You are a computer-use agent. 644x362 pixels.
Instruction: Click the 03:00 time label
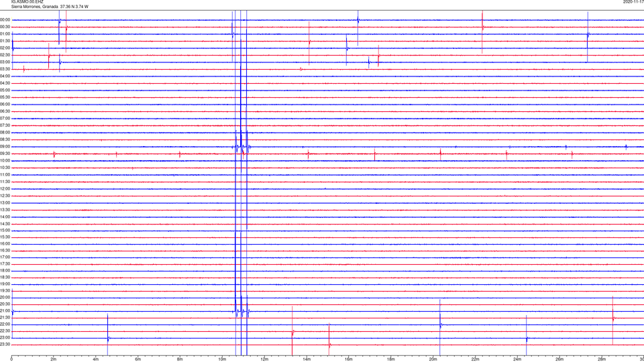(5, 62)
